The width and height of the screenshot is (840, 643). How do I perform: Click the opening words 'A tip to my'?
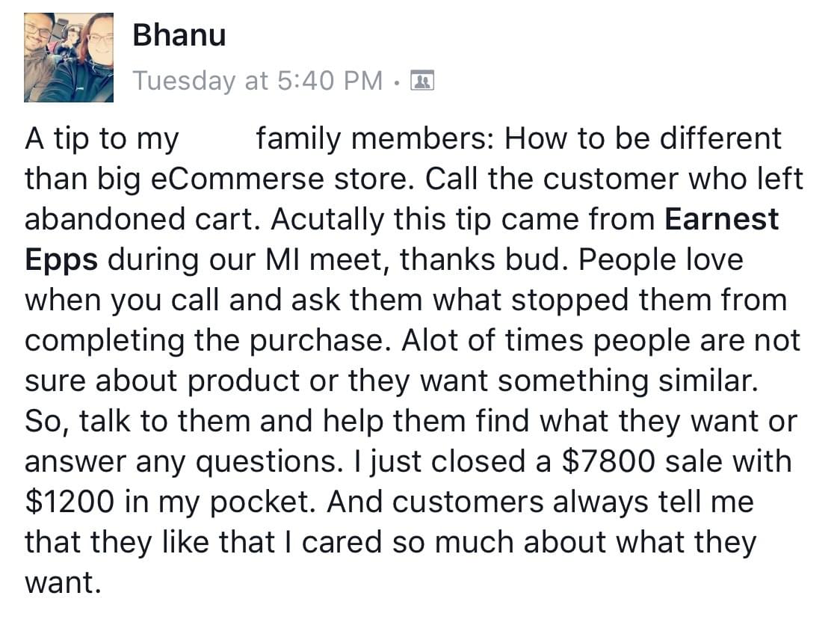click(102, 139)
